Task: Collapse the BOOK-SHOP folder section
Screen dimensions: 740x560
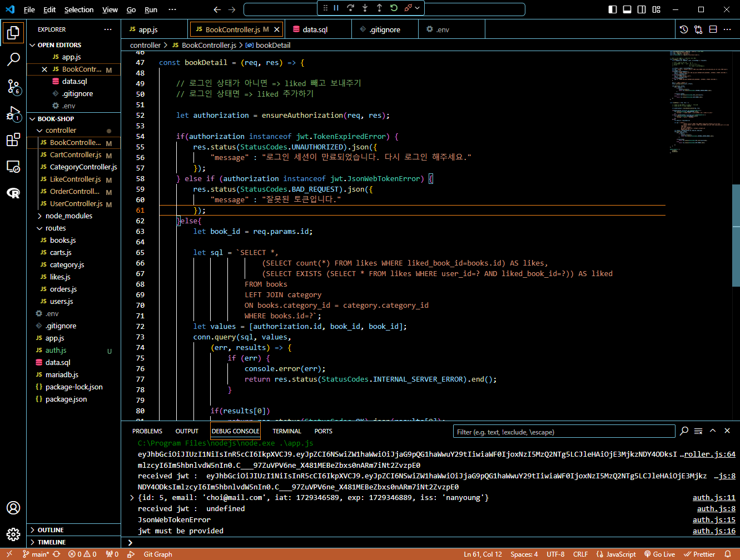Action: click(74, 119)
